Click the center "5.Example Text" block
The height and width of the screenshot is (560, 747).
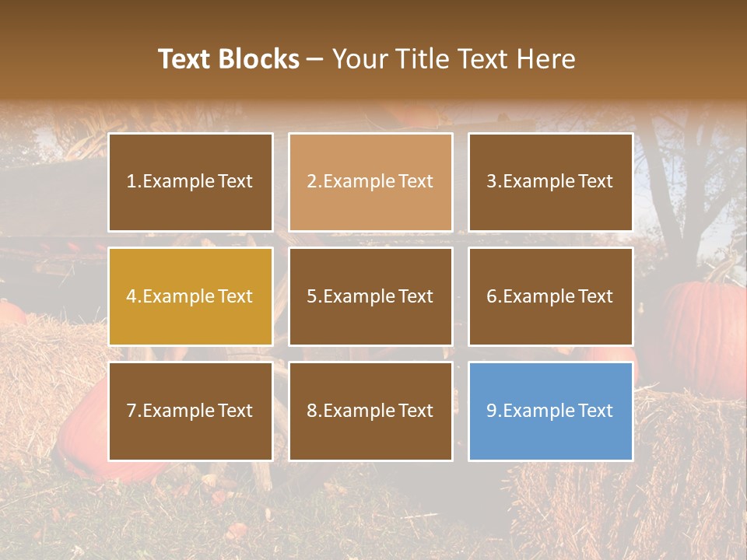(x=370, y=296)
